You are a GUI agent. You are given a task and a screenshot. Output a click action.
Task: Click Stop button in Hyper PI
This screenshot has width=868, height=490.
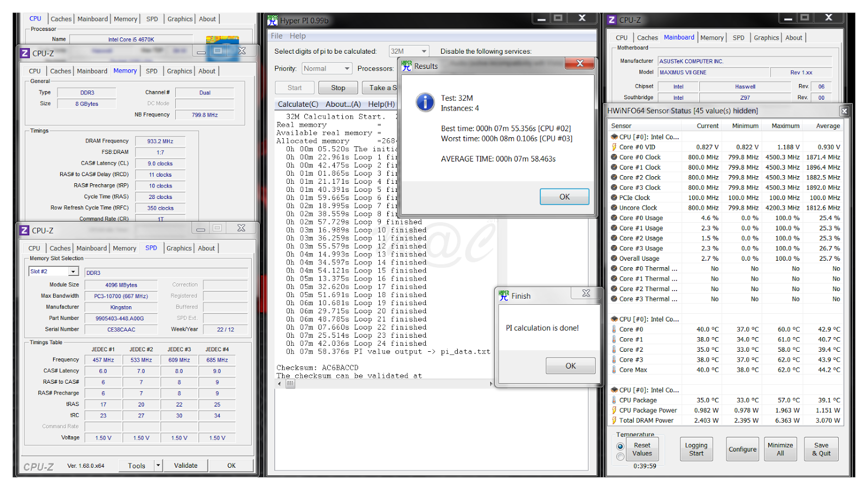coord(338,88)
